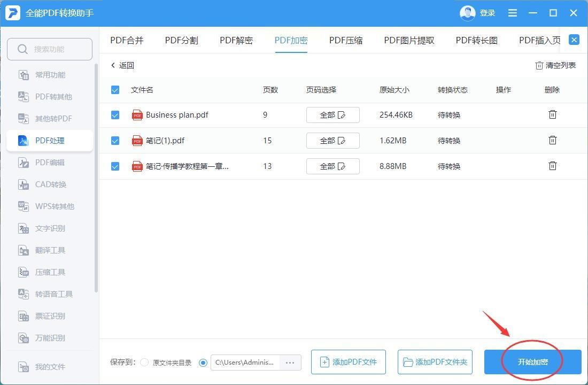The image size is (588, 385).
Task: Uncheck the Business plan.pdf checkbox
Action: point(115,115)
